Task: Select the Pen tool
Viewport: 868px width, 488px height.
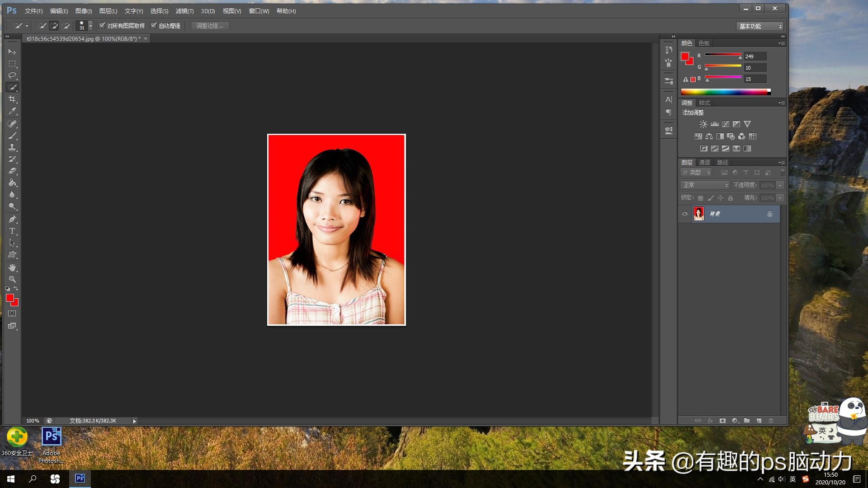Action: click(12, 219)
